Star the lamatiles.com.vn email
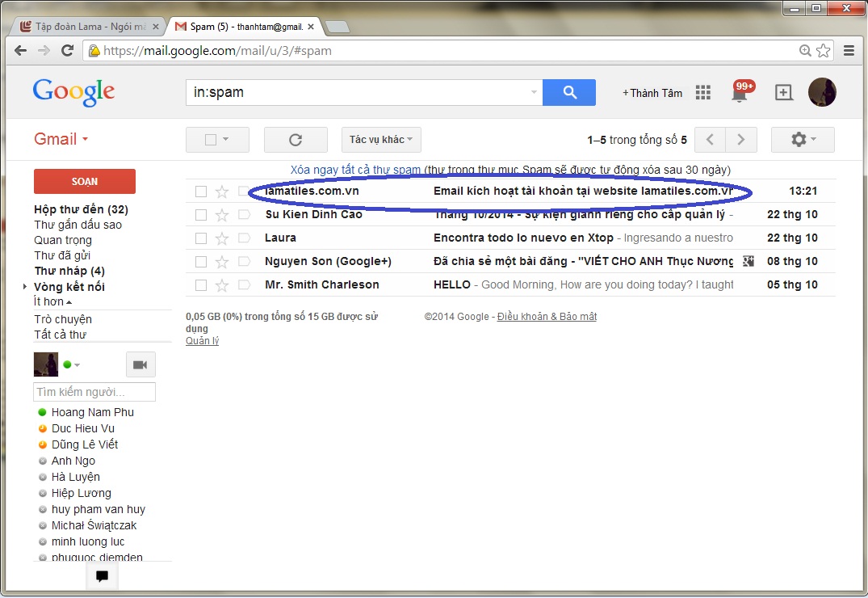868x598 pixels. point(222,192)
